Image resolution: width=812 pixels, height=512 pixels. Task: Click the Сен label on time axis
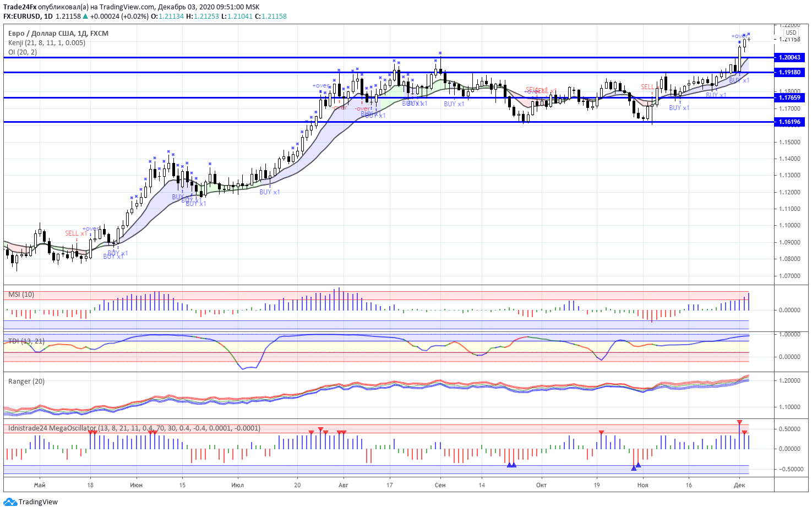point(440,486)
